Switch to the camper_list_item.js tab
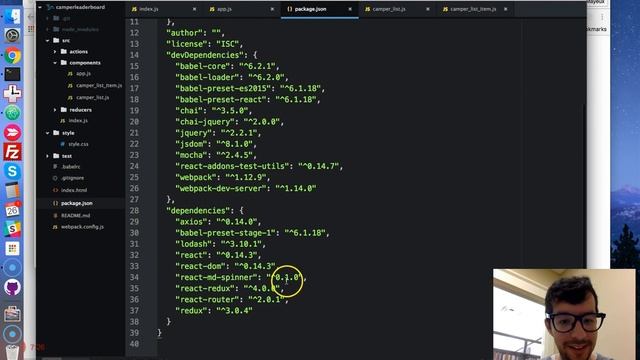Viewport: 640px width, 360px height. click(x=476, y=9)
